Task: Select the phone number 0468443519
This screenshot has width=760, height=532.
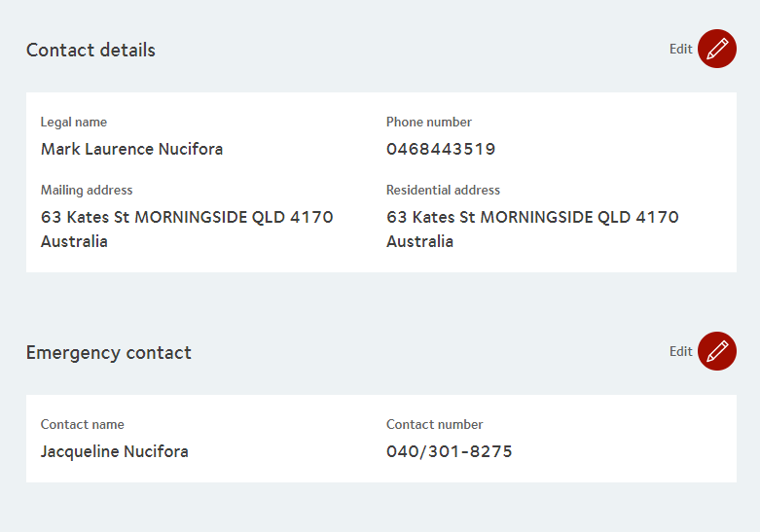Action: point(441,150)
